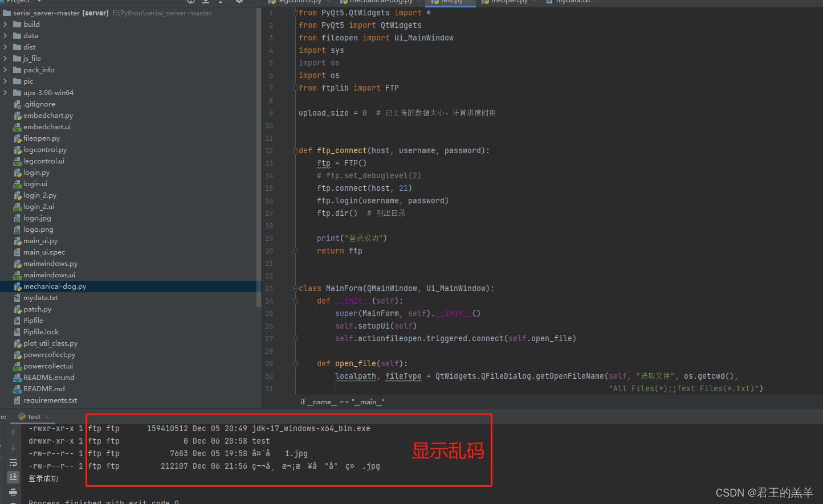
Task: Select the Up the Stack Trace arrow in console
Action: (13, 432)
